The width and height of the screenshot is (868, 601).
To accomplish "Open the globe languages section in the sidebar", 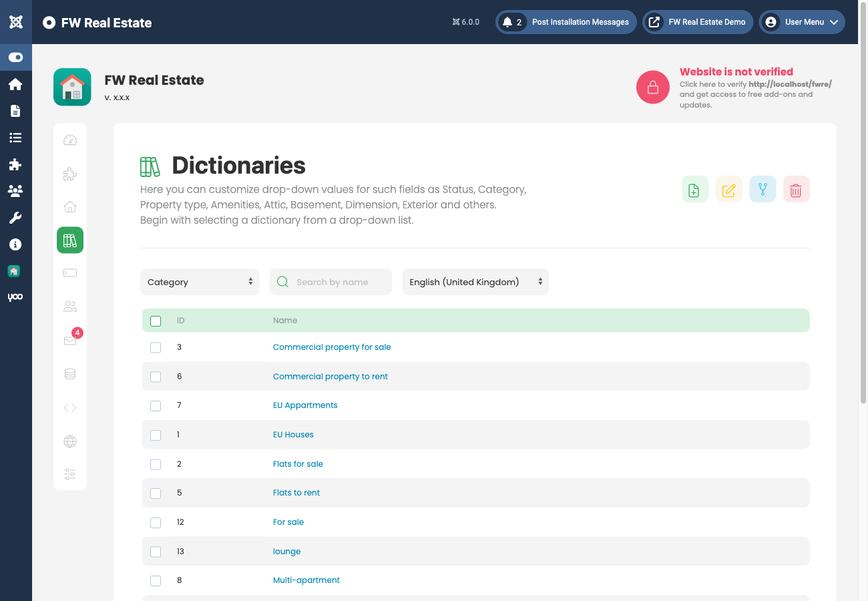I will point(70,441).
